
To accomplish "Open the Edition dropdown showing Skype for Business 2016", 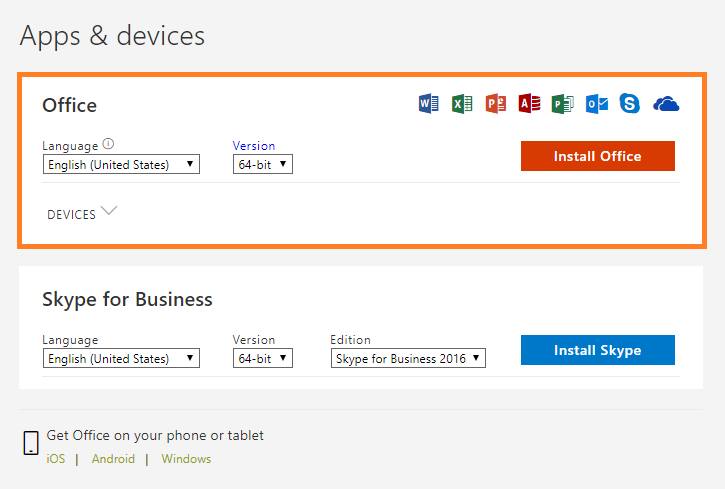I will pyautogui.click(x=408, y=358).
